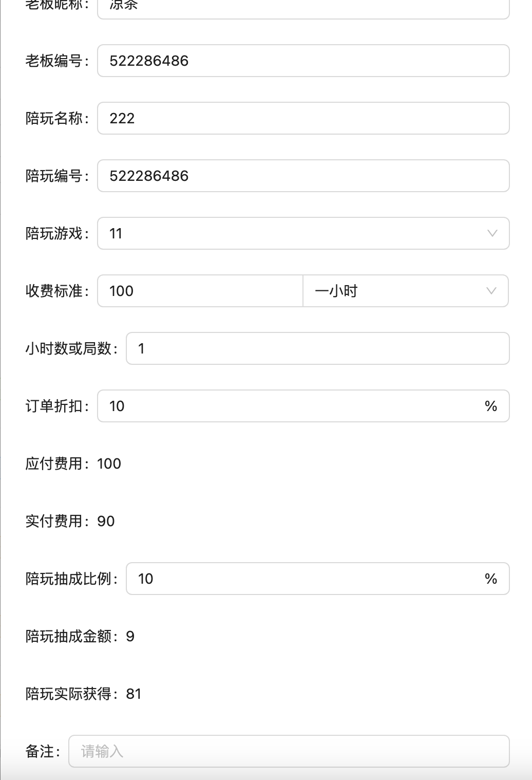Click the % symbol in 陪玩抽成比例 field
Screen dimensions: 532x780
[x=491, y=579]
